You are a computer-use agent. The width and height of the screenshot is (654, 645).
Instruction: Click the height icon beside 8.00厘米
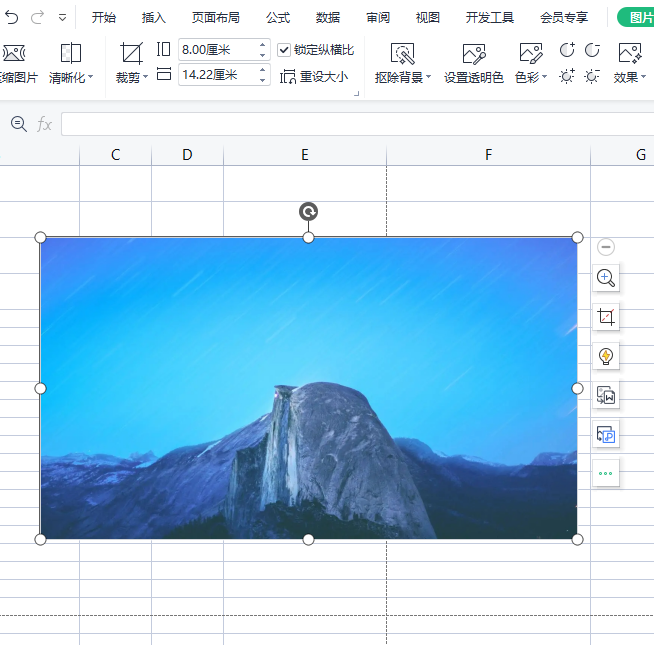164,49
